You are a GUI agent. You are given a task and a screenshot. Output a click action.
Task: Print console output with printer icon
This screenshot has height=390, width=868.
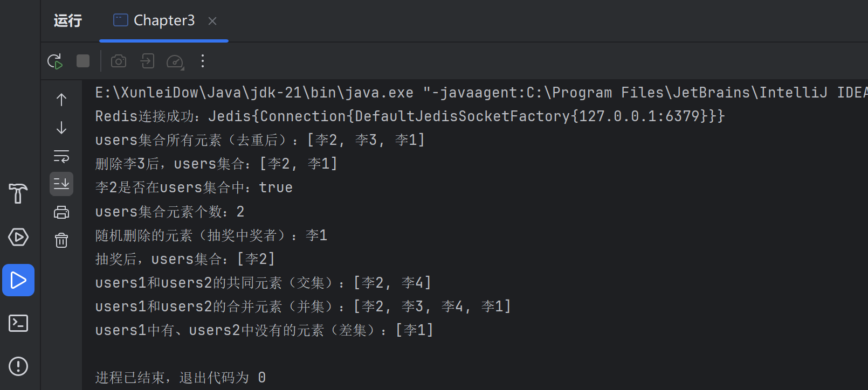(61, 212)
